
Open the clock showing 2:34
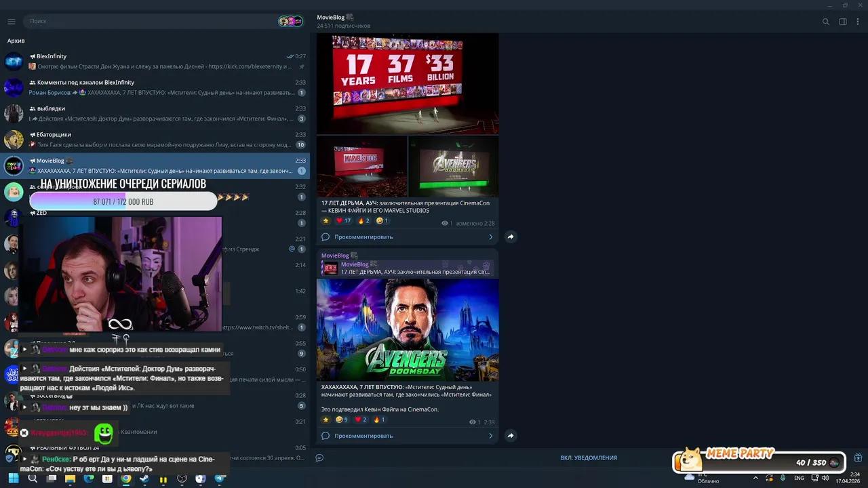(x=848, y=478)
